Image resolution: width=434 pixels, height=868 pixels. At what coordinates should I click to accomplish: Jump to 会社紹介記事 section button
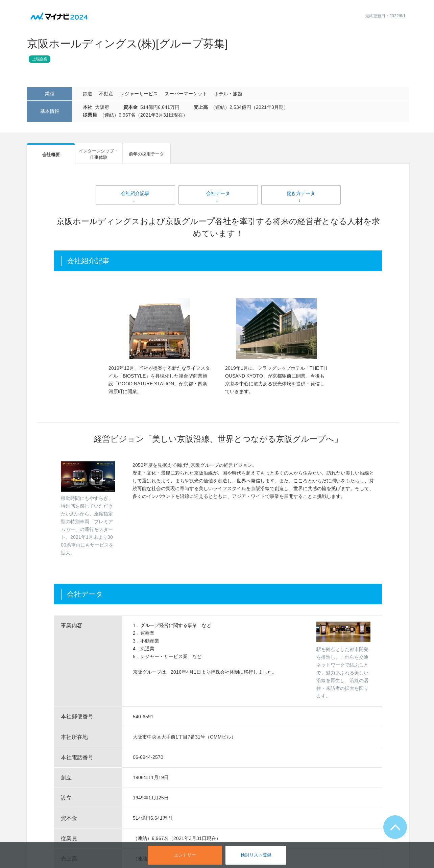pos(135,195)
